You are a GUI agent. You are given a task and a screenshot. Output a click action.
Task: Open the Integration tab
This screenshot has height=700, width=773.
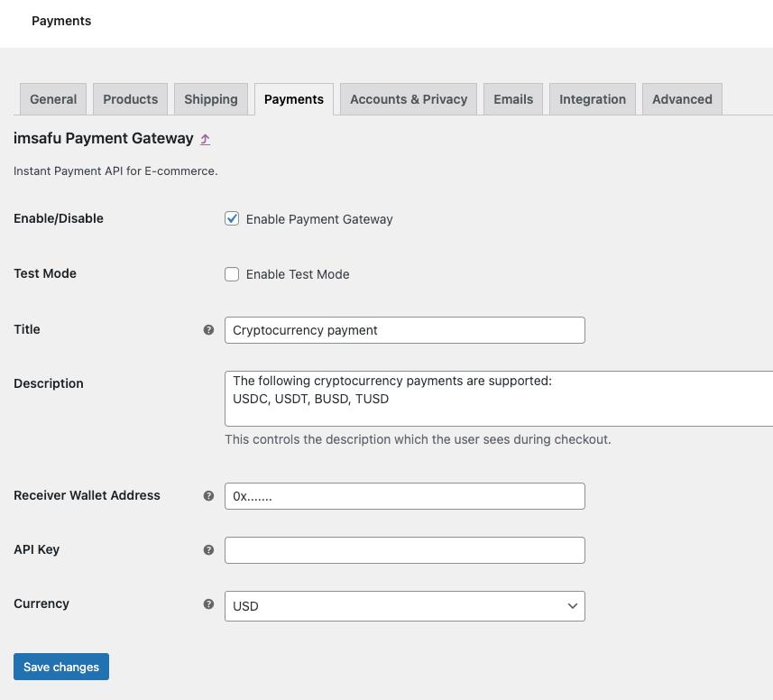pos(593,99)
